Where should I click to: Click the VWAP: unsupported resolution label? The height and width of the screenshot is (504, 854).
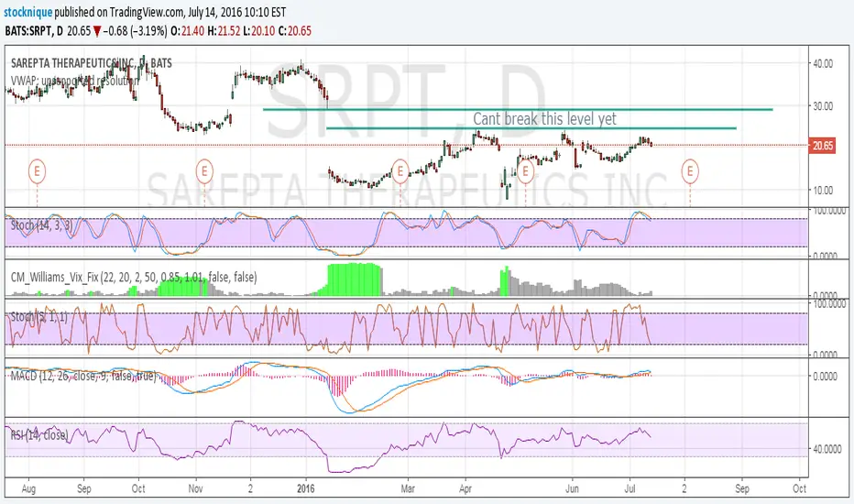tap(74, 81)
